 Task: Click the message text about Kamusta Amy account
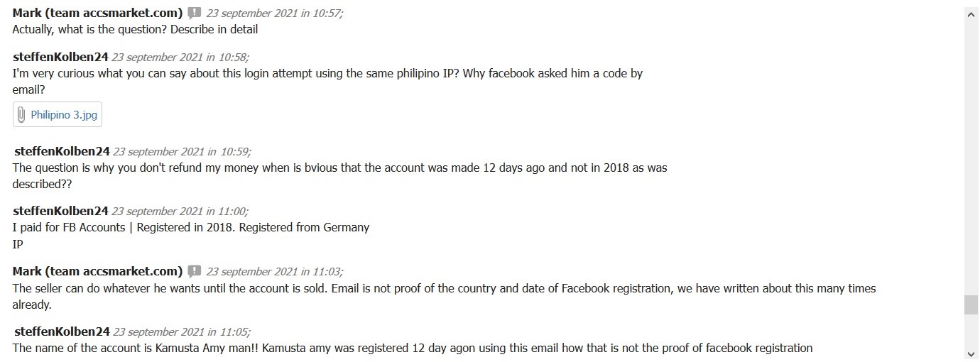coord(413,348)
